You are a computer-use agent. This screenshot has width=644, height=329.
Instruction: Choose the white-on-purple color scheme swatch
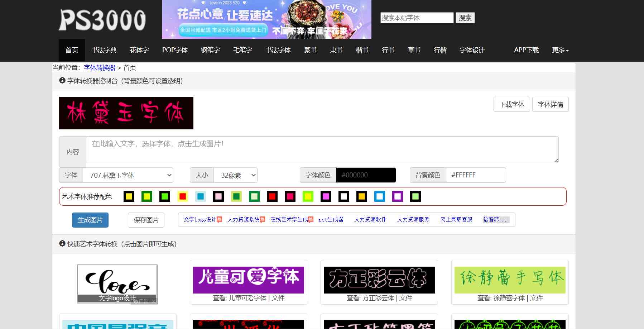click(x=398, y=196)
